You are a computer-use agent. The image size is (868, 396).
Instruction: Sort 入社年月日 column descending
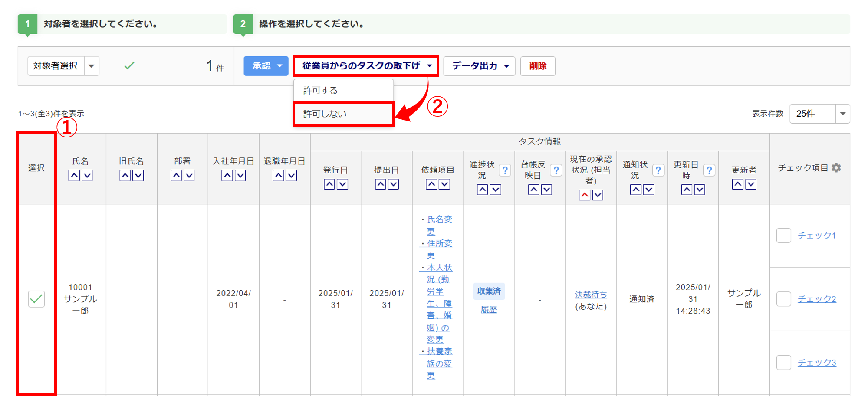pyautogui.click(x=240, y=176)
